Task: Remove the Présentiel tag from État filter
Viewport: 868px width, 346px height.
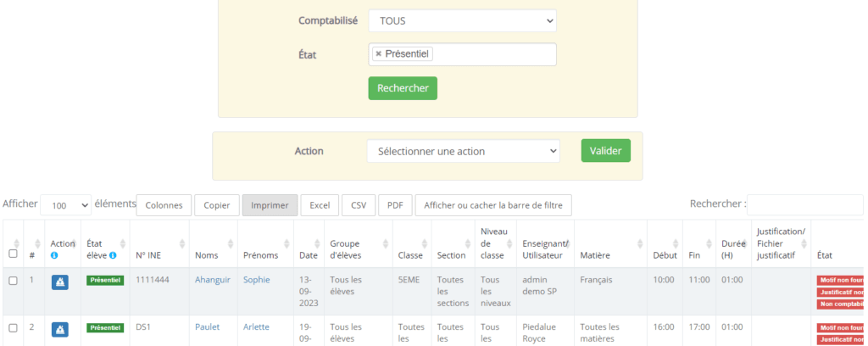Action: pos(378,53)
